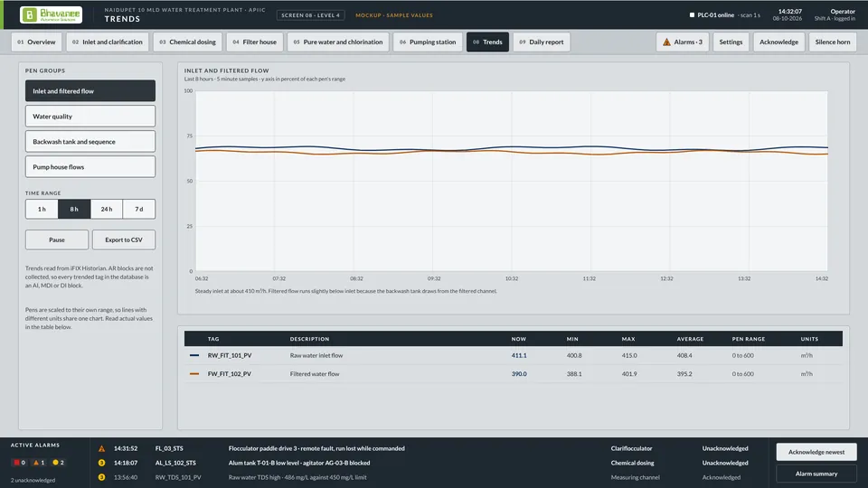868x488 pixels.
Task: Click the RW_TDS_101_PV alarm tag
Action: click(x=178, y=477)
